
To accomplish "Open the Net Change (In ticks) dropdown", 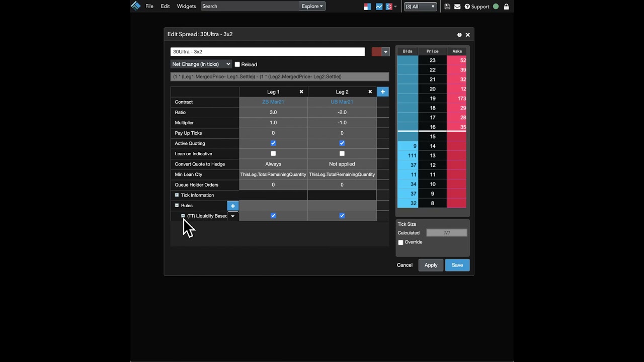I will pos(201,64).
